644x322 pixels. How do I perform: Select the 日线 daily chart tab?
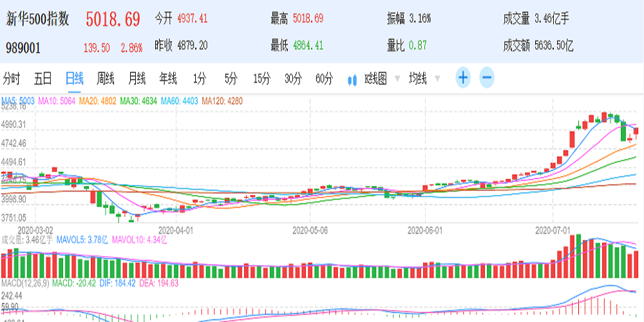[75, 79]
